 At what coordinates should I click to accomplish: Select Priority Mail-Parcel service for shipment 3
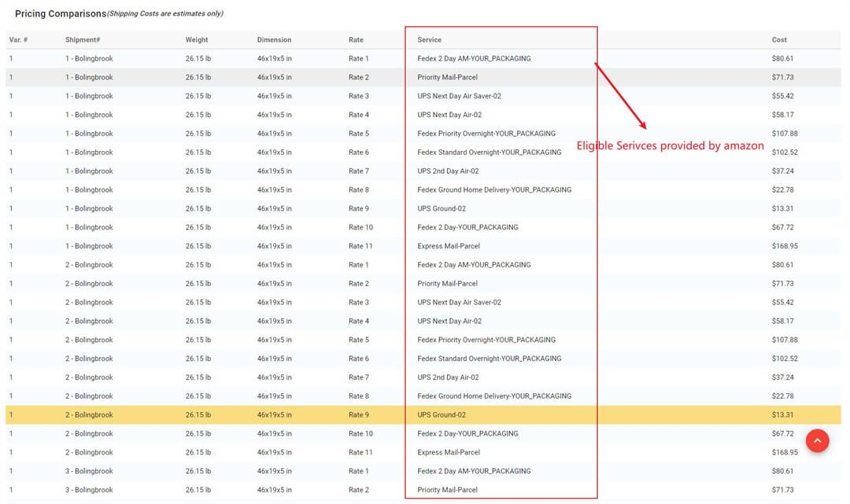tap(448, 491)
